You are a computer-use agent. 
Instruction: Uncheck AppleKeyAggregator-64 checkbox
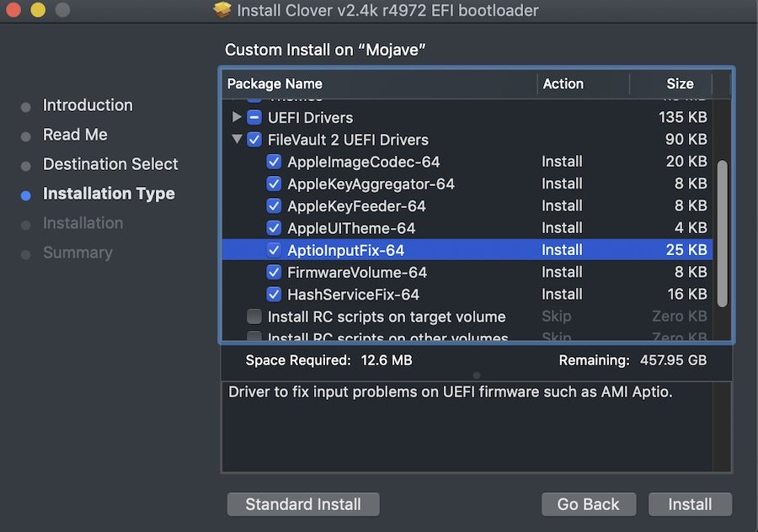click(274, 184)
